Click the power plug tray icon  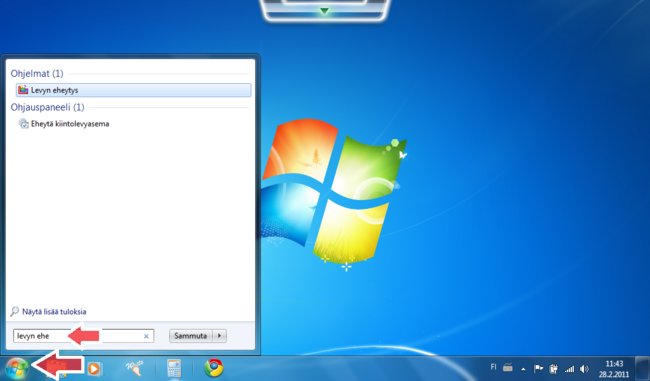(x=554, y=369)
